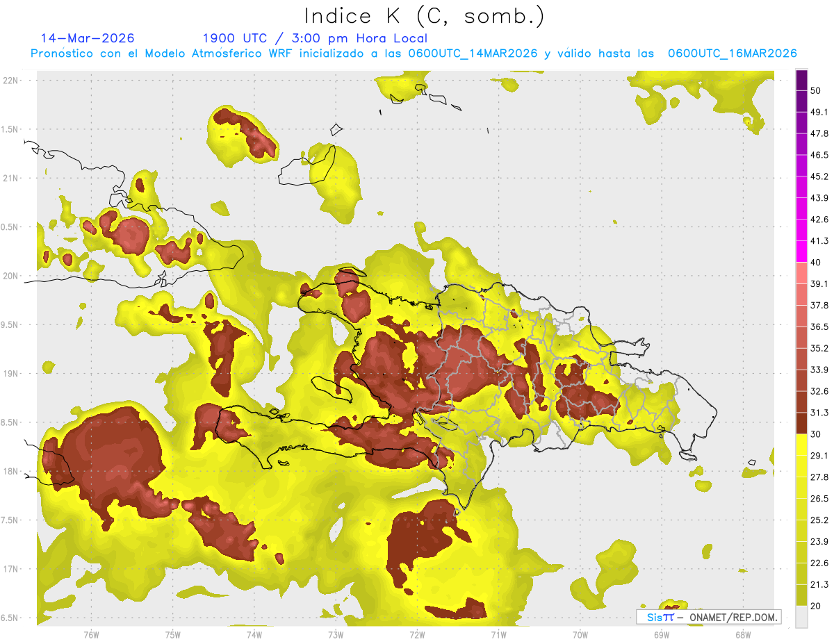Screen dimensions: 834x644
Task: Click the olive-yellow legend band between 20 and 21.3
Action: [801, 595]
